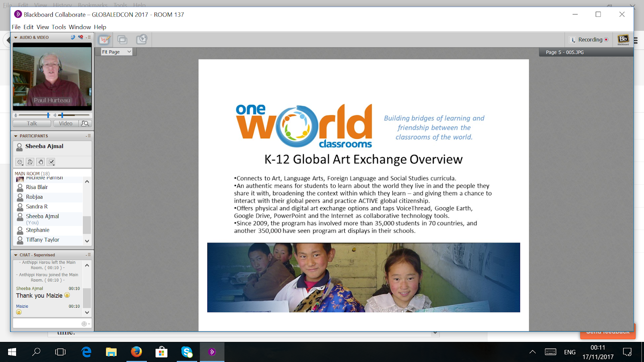Open File Explorer from the taskbar

coord(111,352)
